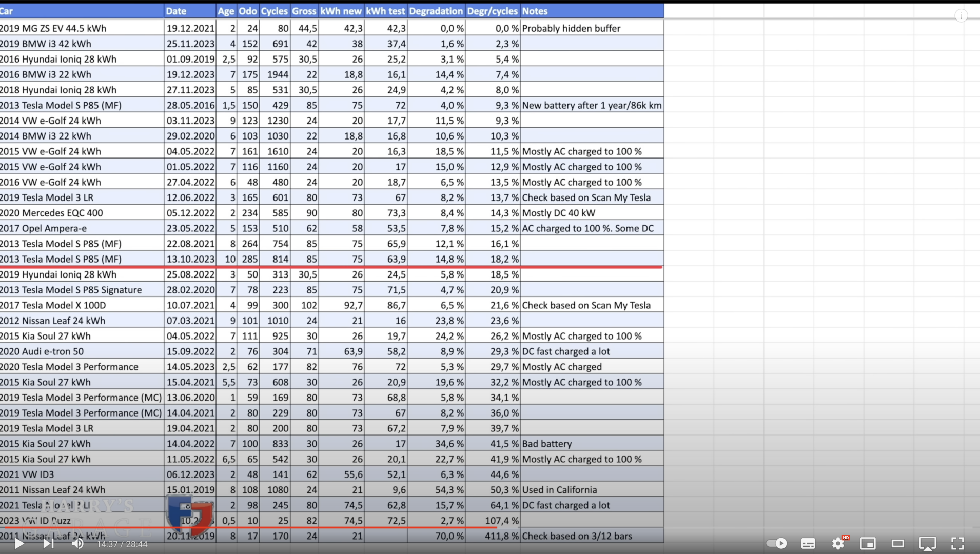Click the Notes column header
The height and width of the screenshot is (554, 980).
[535, 11]
